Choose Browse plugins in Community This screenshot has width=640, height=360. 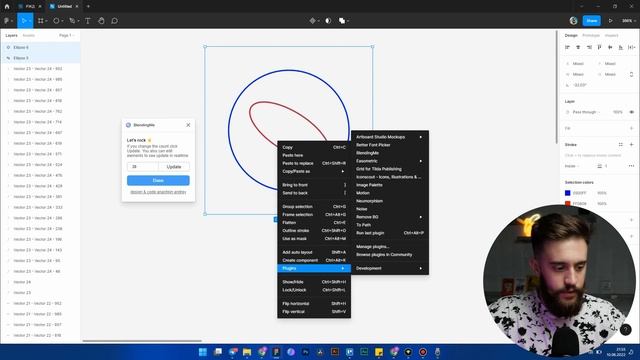click(389, 255)
